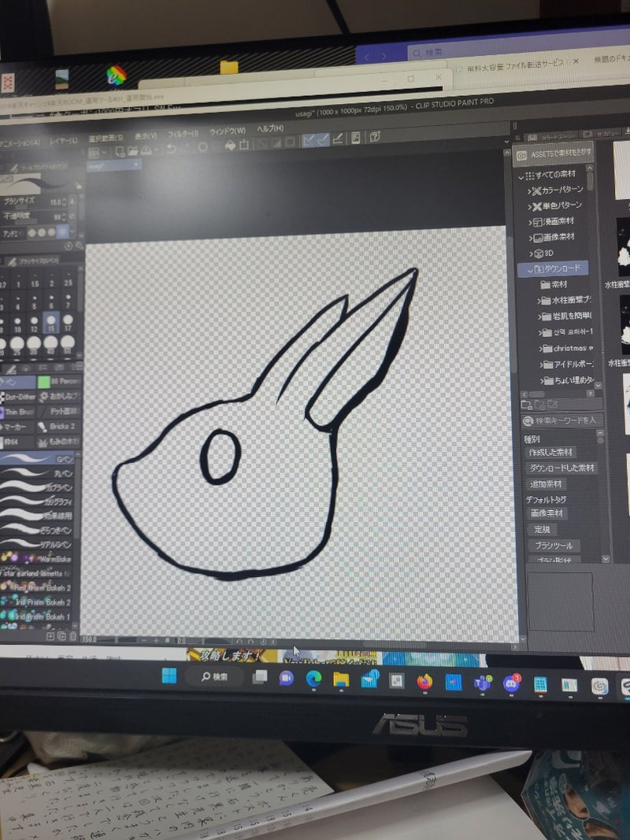This screenshot has width=630, height=840.
Task: Click the Clear (sunburst) icon in command bar
Action: [202, 146]
